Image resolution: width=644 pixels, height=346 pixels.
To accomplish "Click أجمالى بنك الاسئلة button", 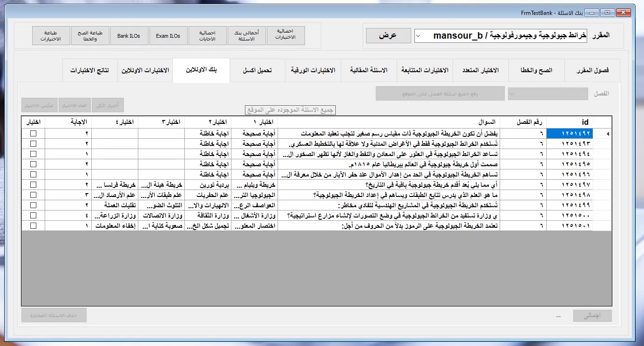I will pyautogui.click(x=247, y=36).
